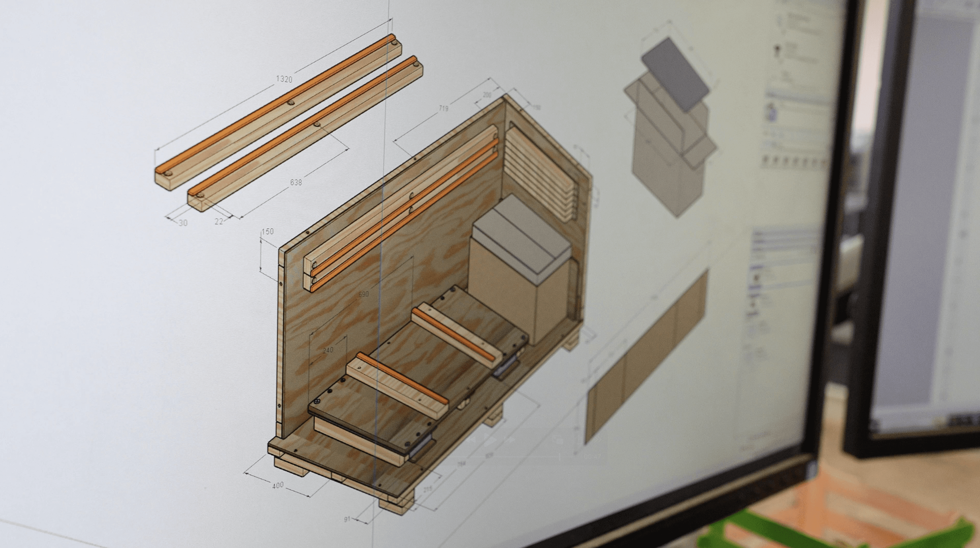
Task: Click the 22 dimension under the rail
Action: [219, 221]
